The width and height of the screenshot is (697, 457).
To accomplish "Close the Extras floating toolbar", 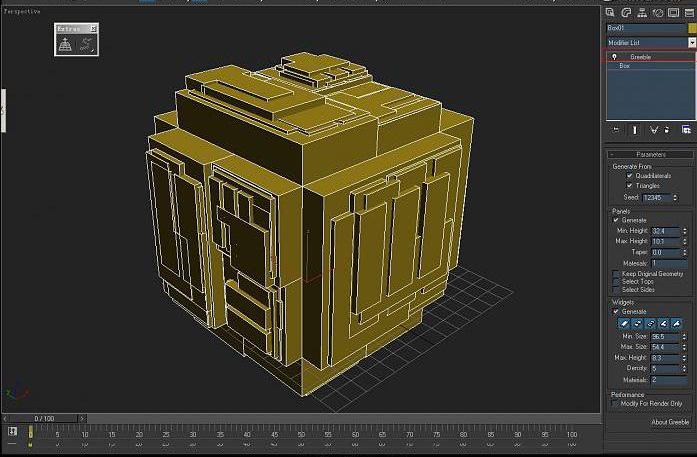I will (x=93, y=29).
